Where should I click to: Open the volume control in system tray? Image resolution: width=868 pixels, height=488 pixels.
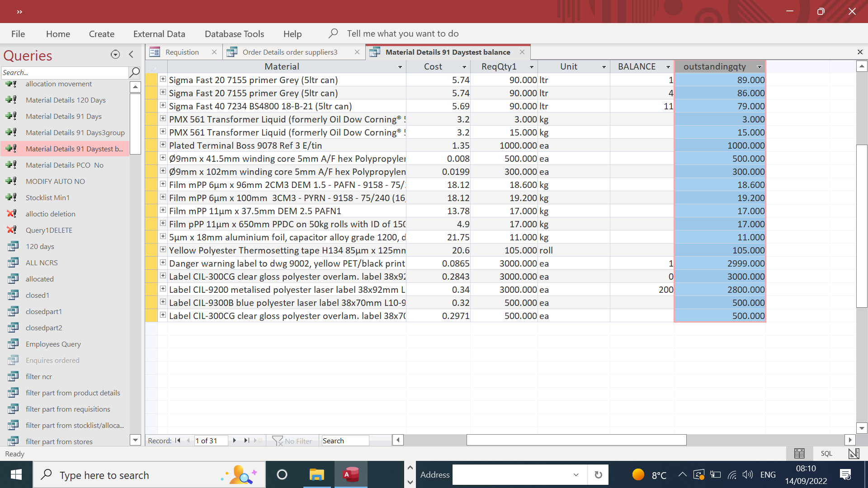(x=748, y=474)
